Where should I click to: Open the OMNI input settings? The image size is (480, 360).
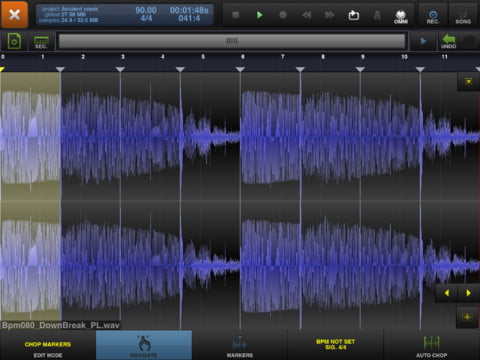tap(401, 16)
